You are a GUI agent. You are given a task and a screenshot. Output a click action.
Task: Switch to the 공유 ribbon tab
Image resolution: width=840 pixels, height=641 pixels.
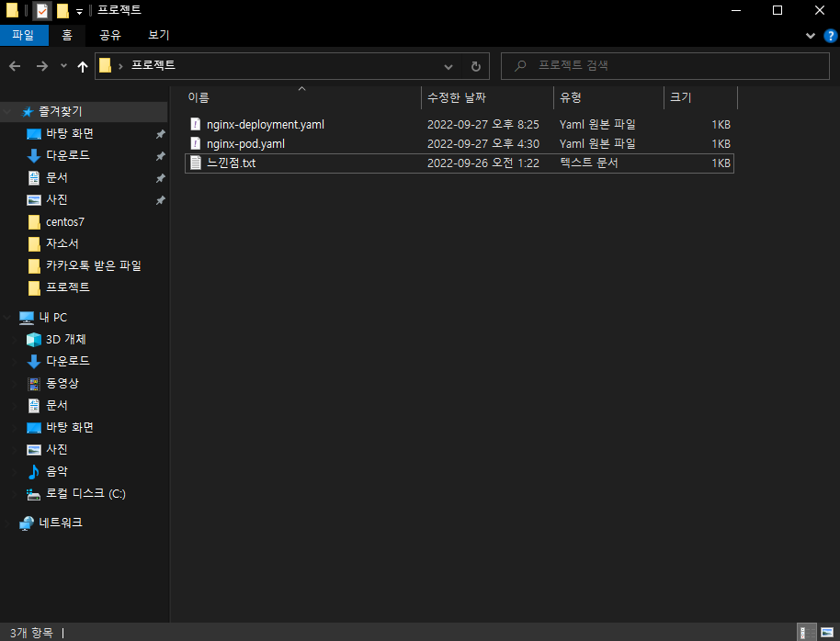[x=109, y=35]
